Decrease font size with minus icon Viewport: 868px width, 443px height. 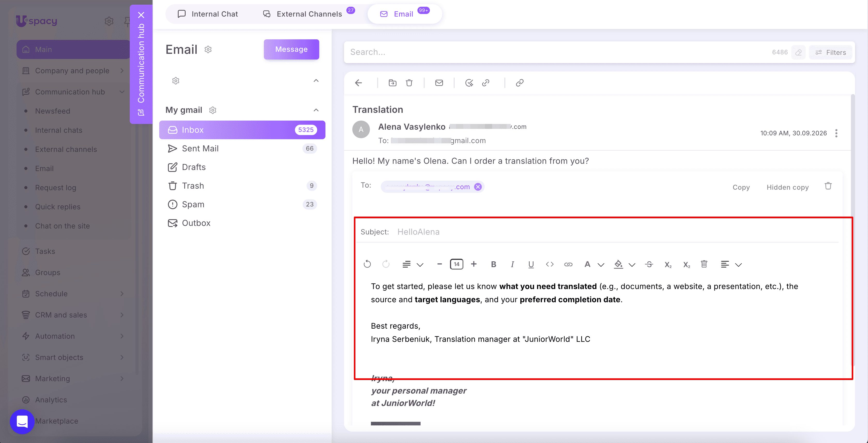pos(439,264)
